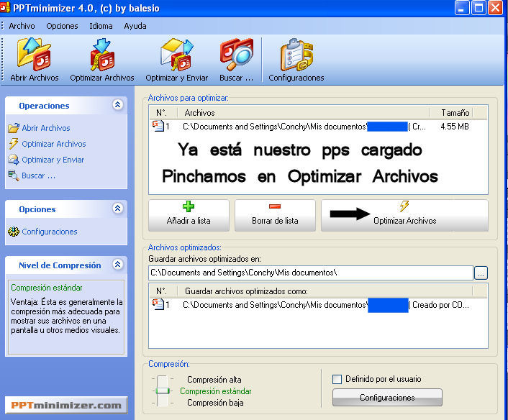This screenshot has width=508, height=420.
Task: Collapse the Operaciones panel
Action: point(117,104)
